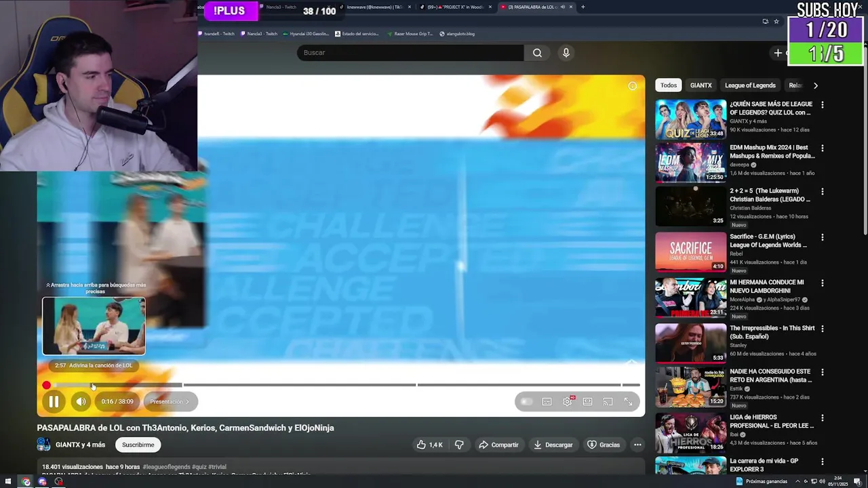Viewport: 868px width, 488px height.
Task: Select the Todos filter chip
Action: click(x=669, y=85)
